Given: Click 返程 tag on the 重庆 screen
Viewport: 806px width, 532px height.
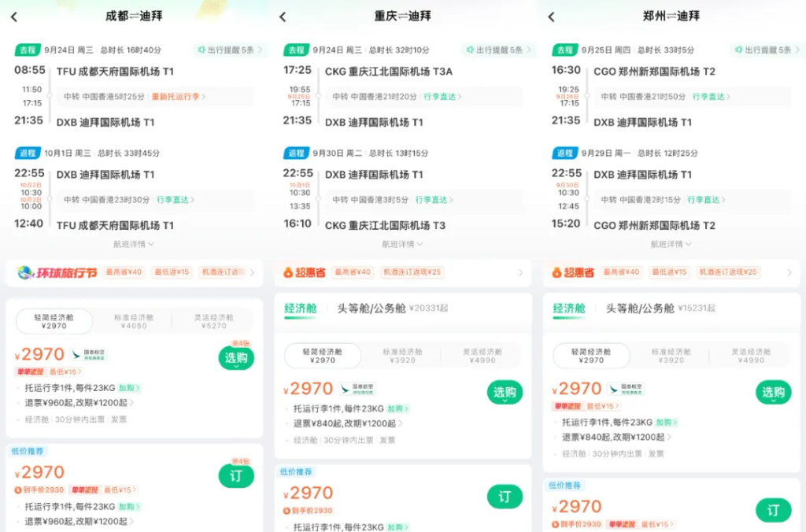Looking at the screenshot, I should pos(296,153).
